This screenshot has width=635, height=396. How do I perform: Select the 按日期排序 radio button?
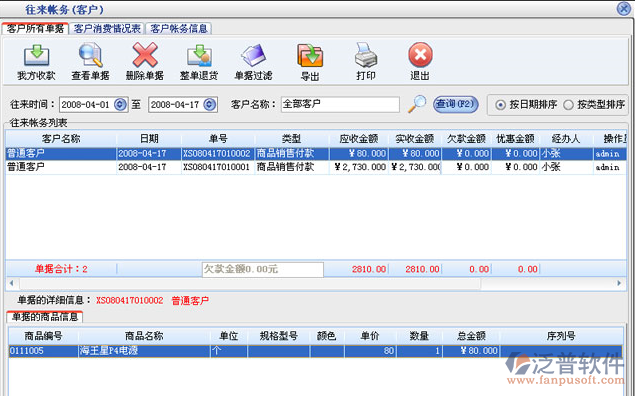click(501, 105)
